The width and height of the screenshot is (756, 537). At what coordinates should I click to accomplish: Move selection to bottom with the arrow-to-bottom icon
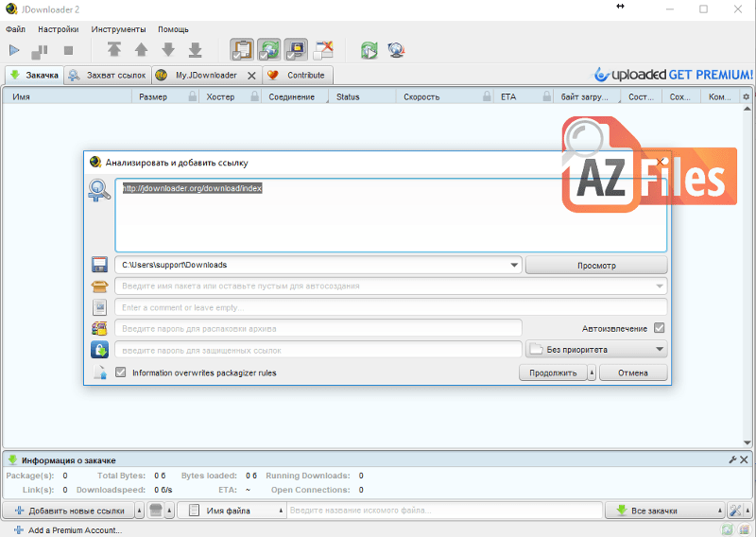pos(196,50)
